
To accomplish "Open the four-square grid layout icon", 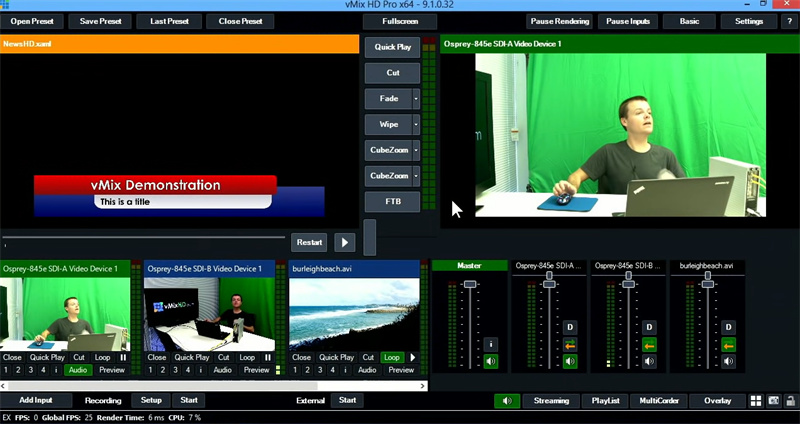I will tap(756, 401).
